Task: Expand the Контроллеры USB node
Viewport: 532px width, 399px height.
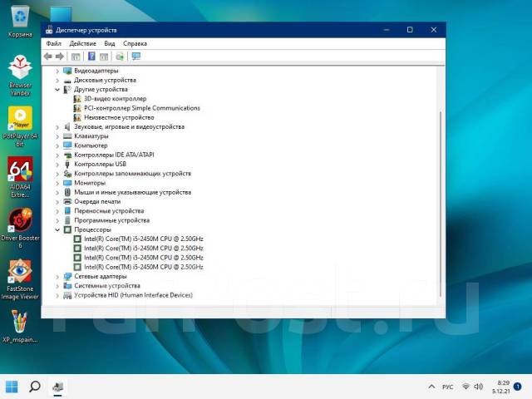Action: click(x=57, y=165)
